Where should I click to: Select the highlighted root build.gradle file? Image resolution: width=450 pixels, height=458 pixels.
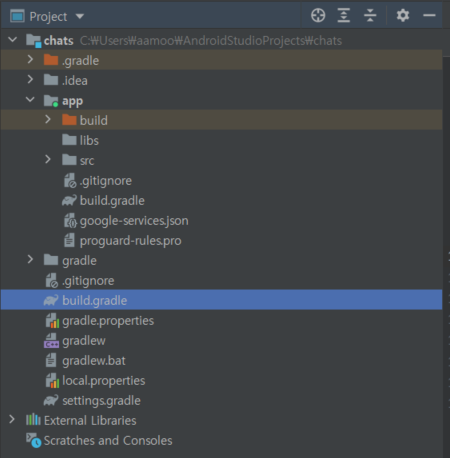221,300
